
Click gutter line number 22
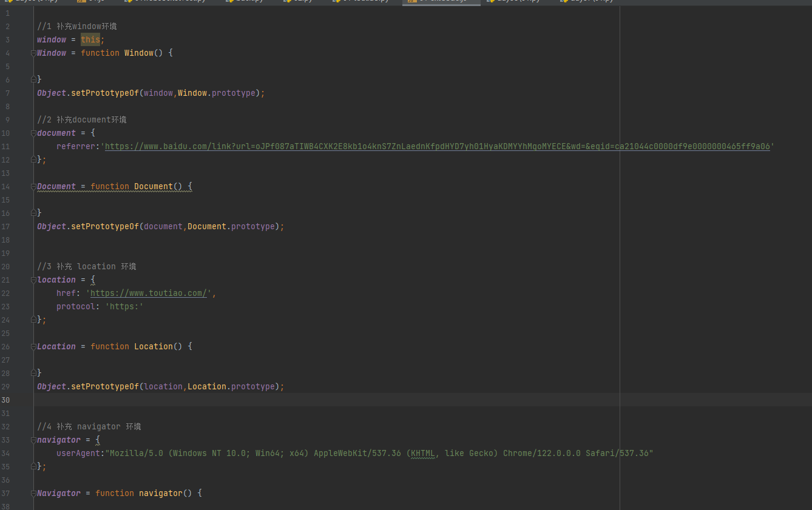click(6, 293)
